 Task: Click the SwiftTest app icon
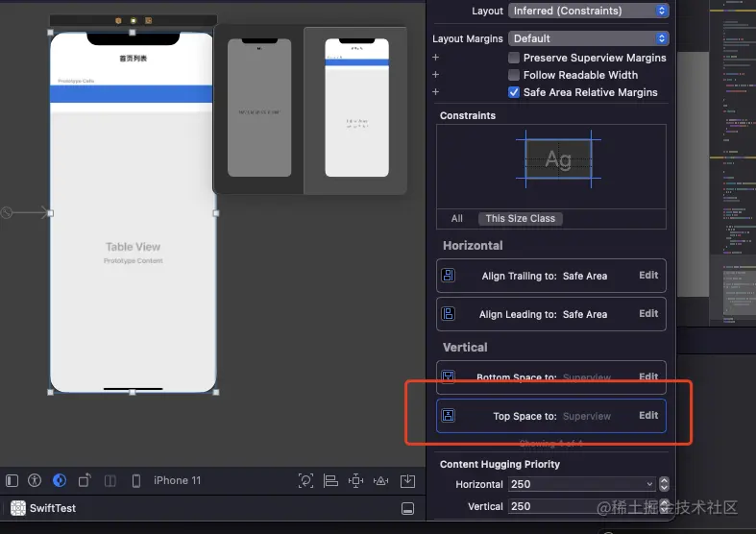coord(18,508)
